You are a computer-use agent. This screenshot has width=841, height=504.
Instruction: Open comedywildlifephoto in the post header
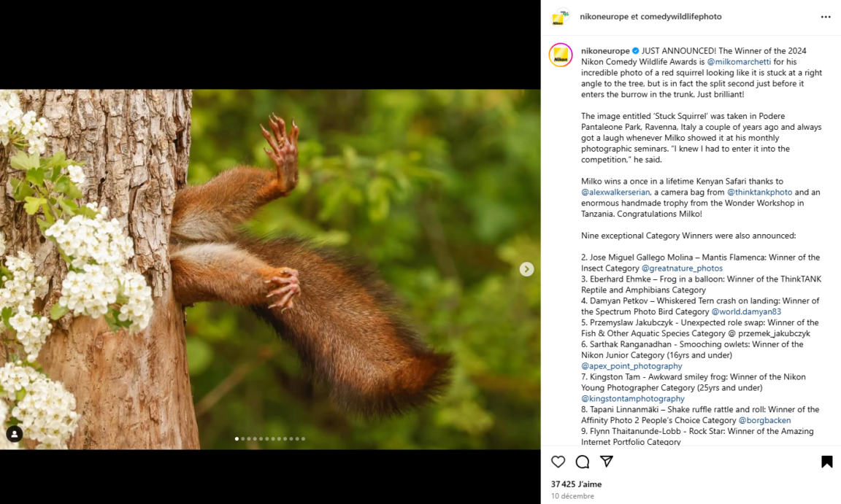680,17
